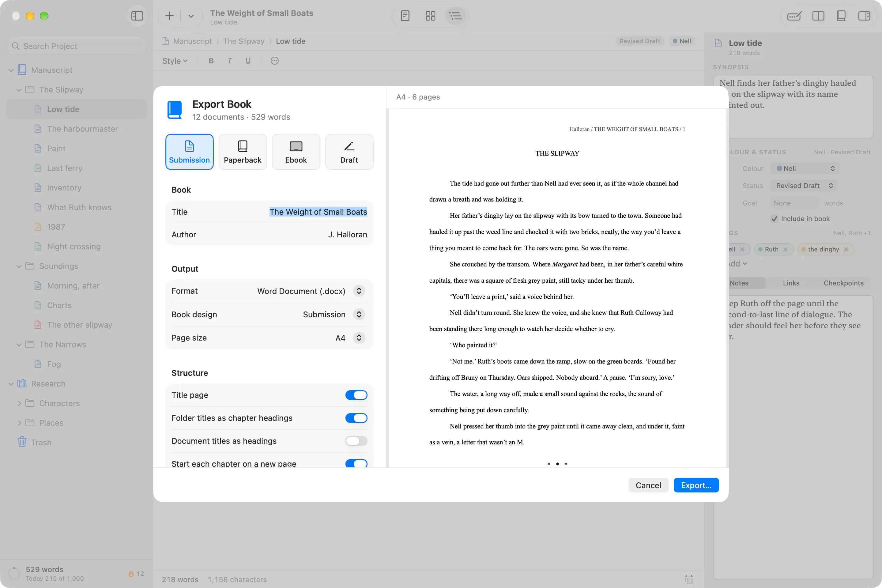Click the writing streak flame icon
The image size is (882, 588).
coord(131,574)
